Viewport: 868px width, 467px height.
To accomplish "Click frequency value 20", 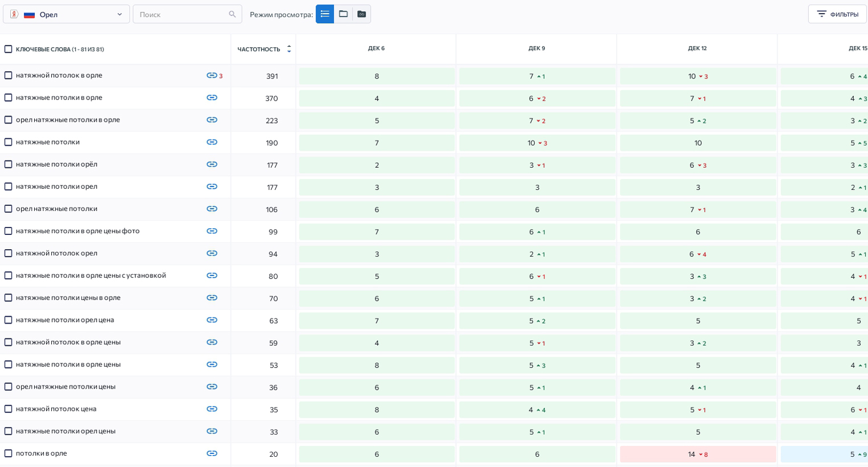I will (274, 454).
